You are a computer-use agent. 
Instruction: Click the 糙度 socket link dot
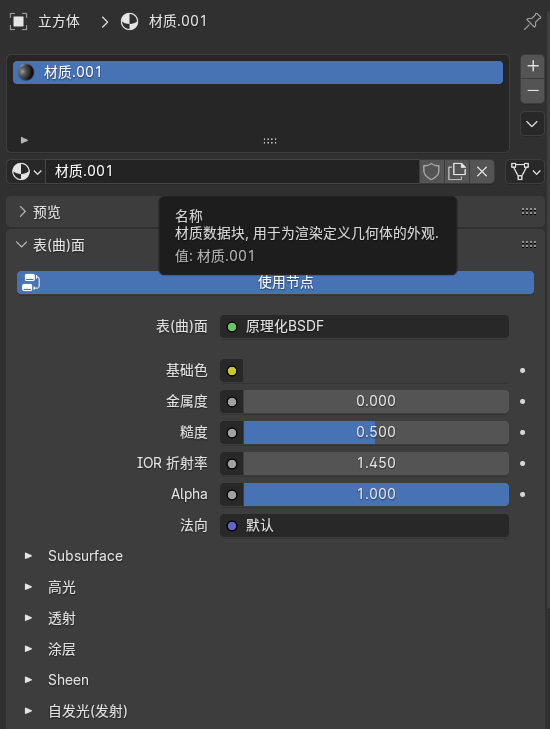coord(232,433)
